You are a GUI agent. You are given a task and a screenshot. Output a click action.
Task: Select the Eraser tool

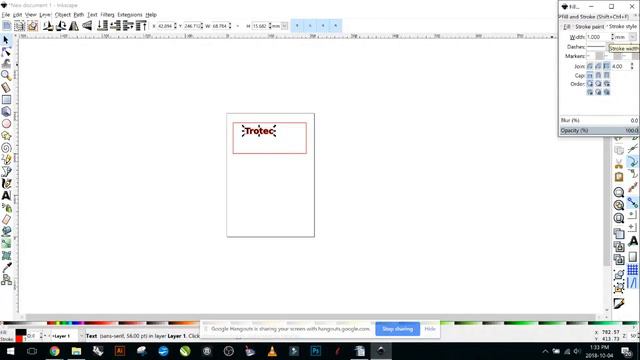pos(6,220)
